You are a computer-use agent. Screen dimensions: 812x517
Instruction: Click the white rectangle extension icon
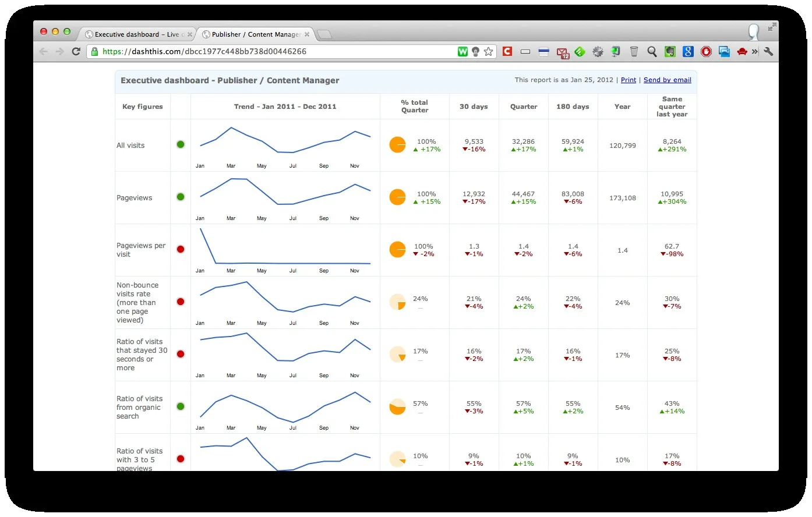pyautogui.click(x=525, y=51)
